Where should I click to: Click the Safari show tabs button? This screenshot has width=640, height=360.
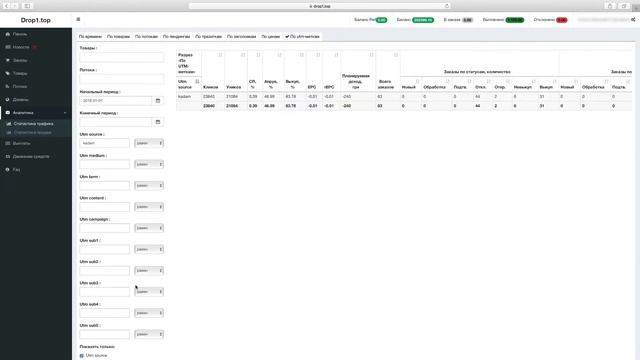(x=624, y=6)
